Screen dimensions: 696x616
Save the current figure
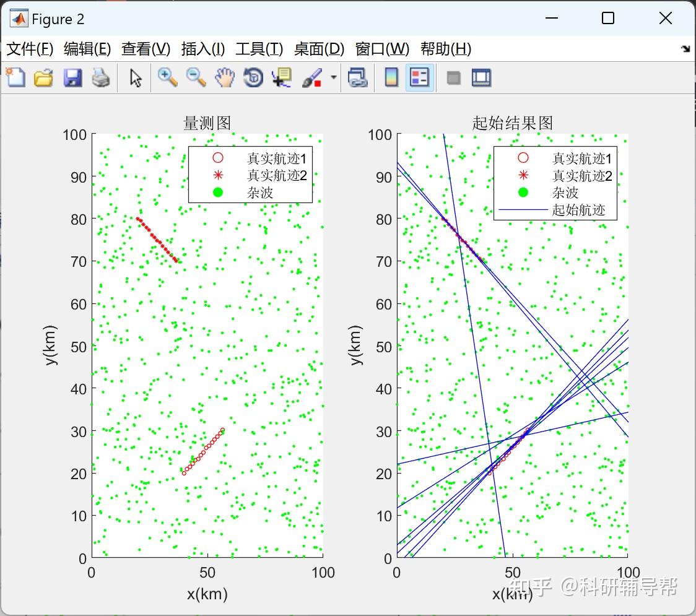pyautogui.click(x=72, y=77)
